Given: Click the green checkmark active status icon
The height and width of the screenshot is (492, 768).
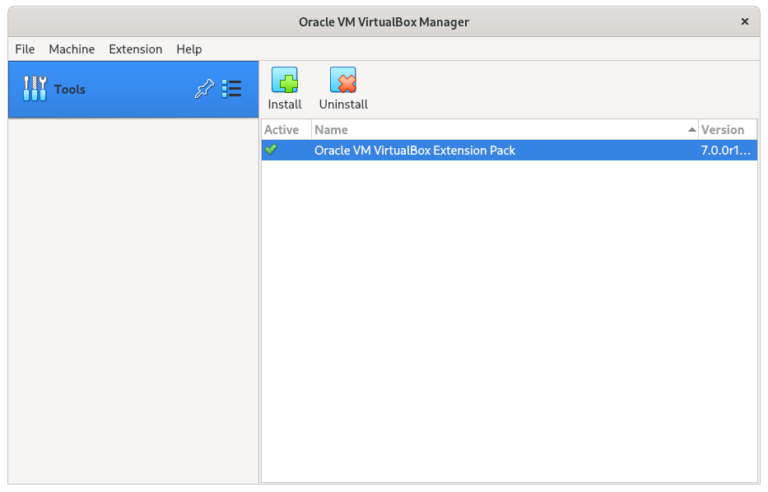Looking at the screenshot, I should point(271,150).
